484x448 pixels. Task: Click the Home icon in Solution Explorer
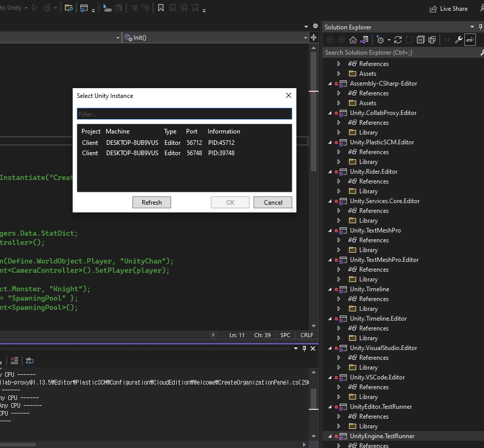tap(353, 40)
